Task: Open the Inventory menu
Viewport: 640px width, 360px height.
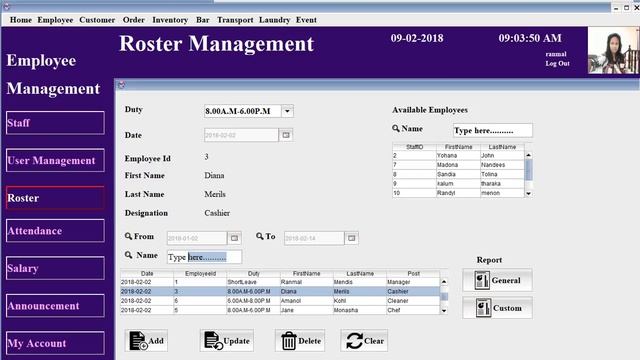Action: pyautogui.click(x=170, y=20)
